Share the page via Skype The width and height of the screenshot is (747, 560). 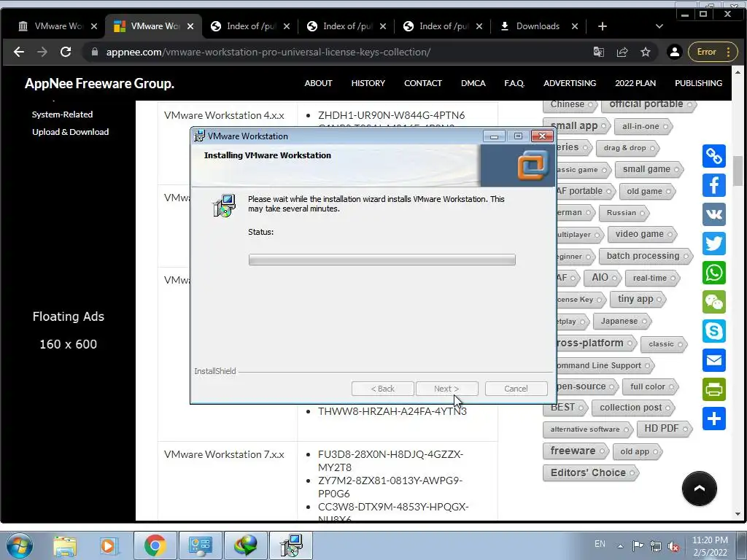pos(713,331)
